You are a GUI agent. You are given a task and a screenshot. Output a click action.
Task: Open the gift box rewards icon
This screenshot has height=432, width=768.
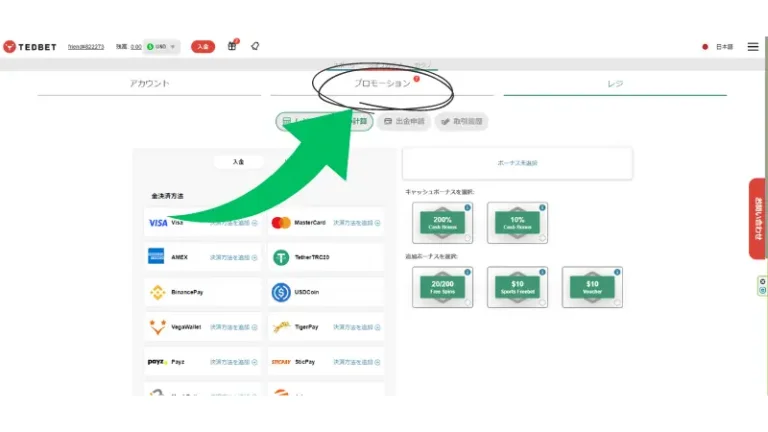(x=232, y=46)
